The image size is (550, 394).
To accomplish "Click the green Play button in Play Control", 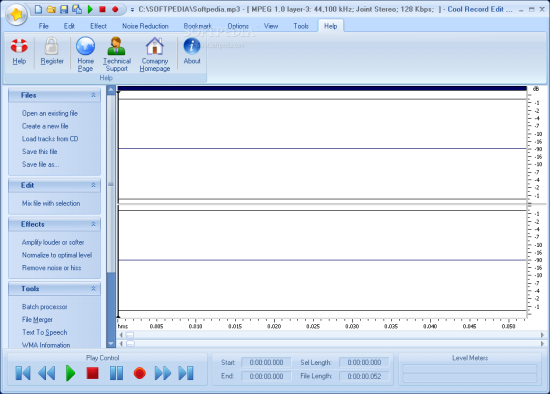I will (70, 373).
